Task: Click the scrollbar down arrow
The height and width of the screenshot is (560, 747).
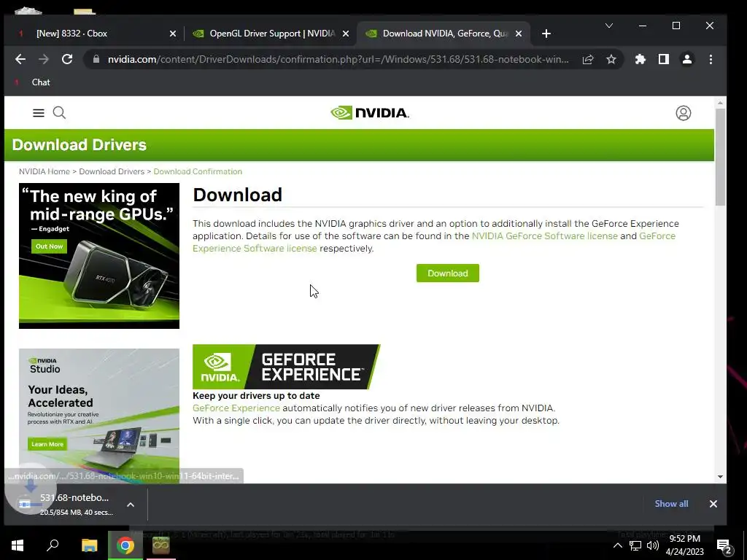Action: 720,477
